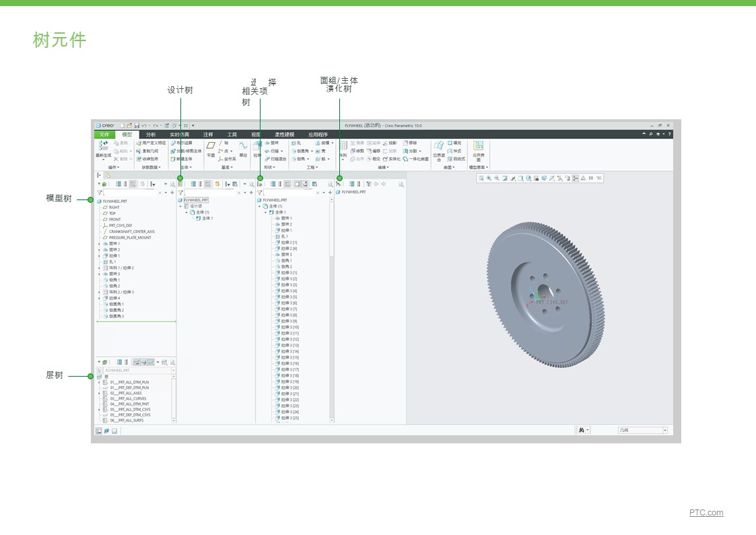The width and height of the screenshot is (756, 535).
Task: Click the 坐标系 (Coordinate System) tool
Action: (x=227, y=159)
